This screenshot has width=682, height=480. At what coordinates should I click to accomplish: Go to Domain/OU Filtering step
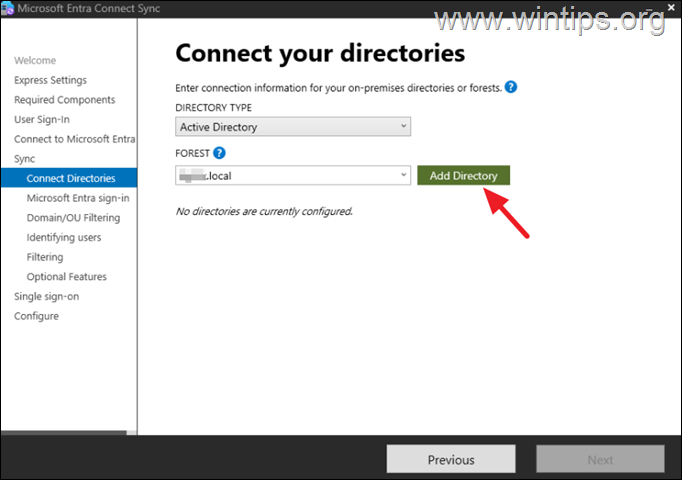(73, 217)
